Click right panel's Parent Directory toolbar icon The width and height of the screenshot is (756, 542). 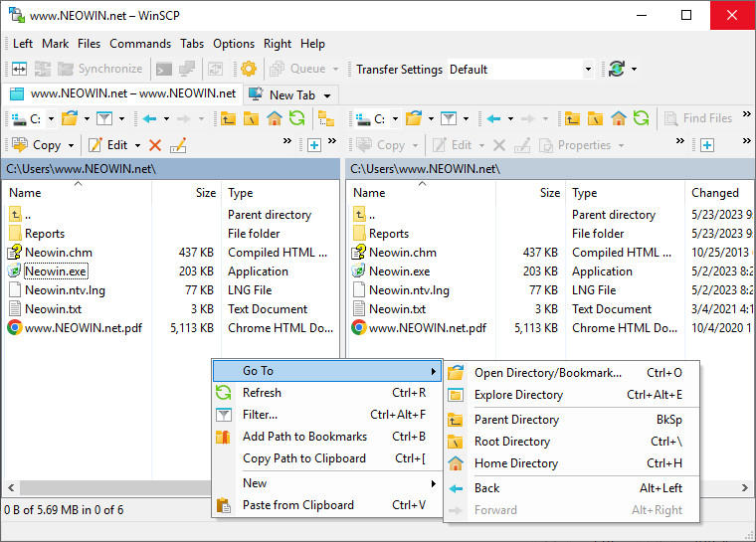tap(572, 118)
